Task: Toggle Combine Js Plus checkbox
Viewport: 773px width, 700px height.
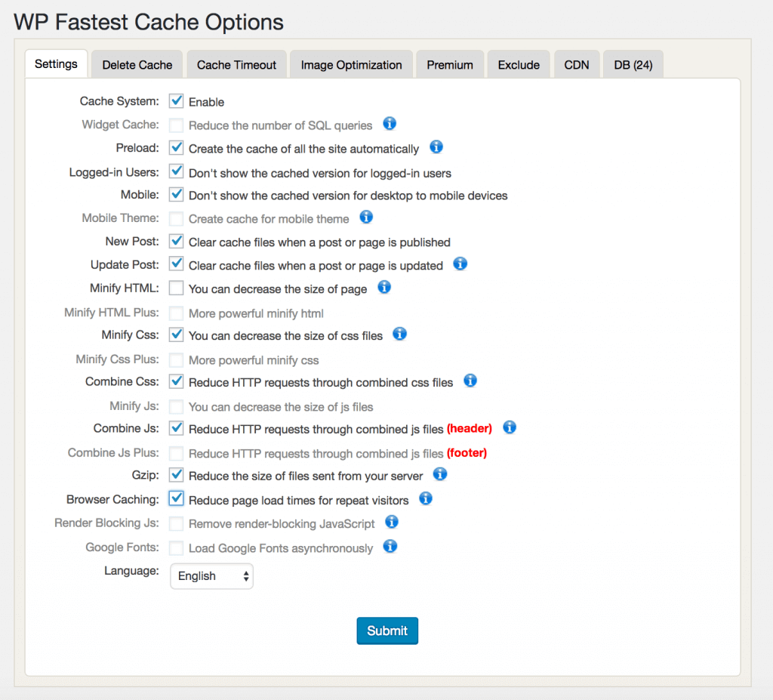Action: [176, 453]
